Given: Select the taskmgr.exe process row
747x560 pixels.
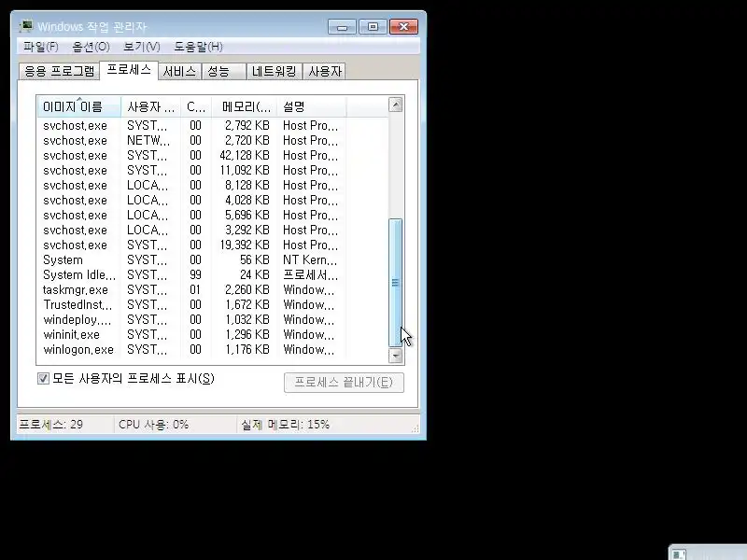Looking at the screenshot, I should coord(191,289).
